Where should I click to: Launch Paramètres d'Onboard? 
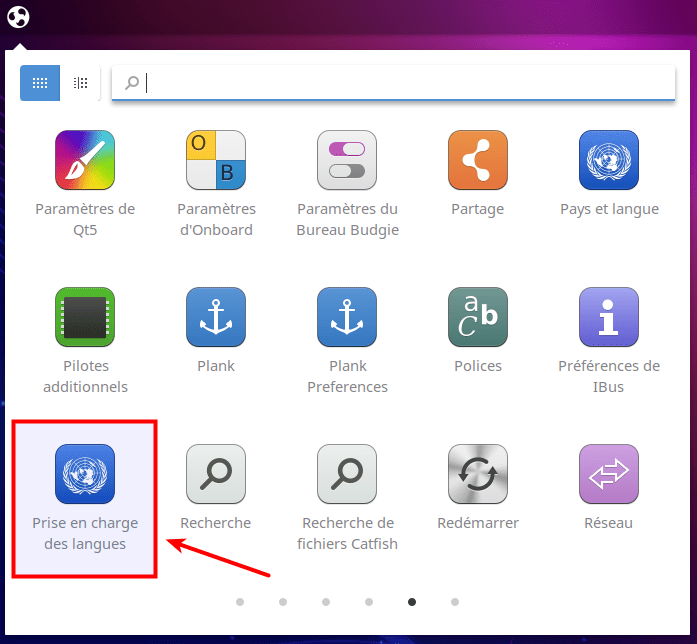point(216,160)
